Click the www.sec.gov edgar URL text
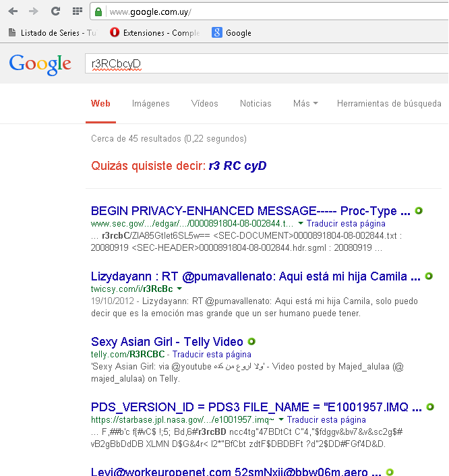Screen dimensions: 449x476 [x=192, y=223]
